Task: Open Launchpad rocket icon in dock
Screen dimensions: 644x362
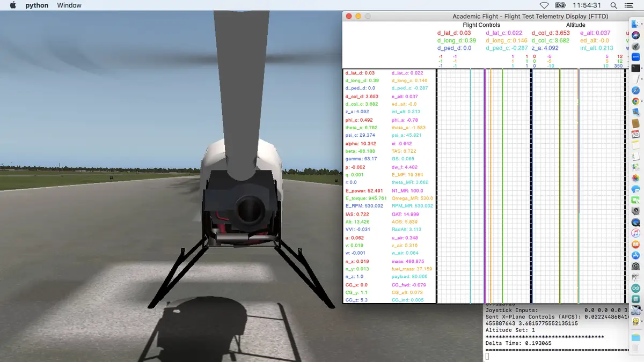Action: pyautogui.click(x=635, y=46)
